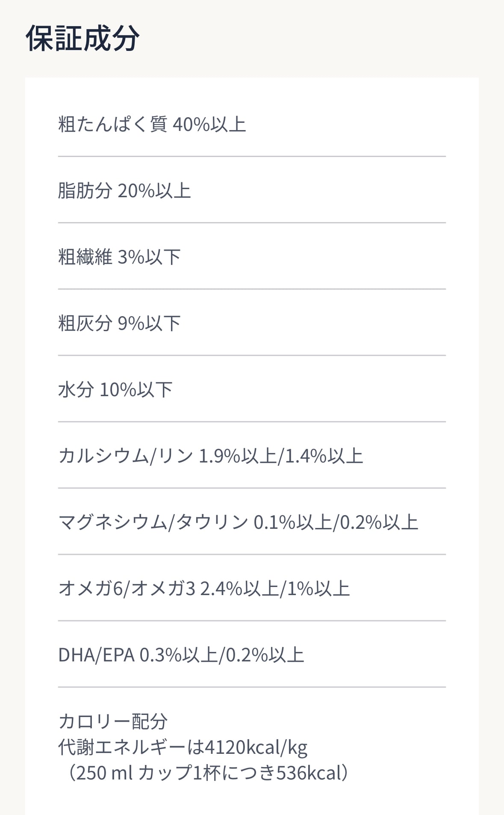Click the 10%以下 moisture value
Screen dimensions: 504x815
point(136,390)
